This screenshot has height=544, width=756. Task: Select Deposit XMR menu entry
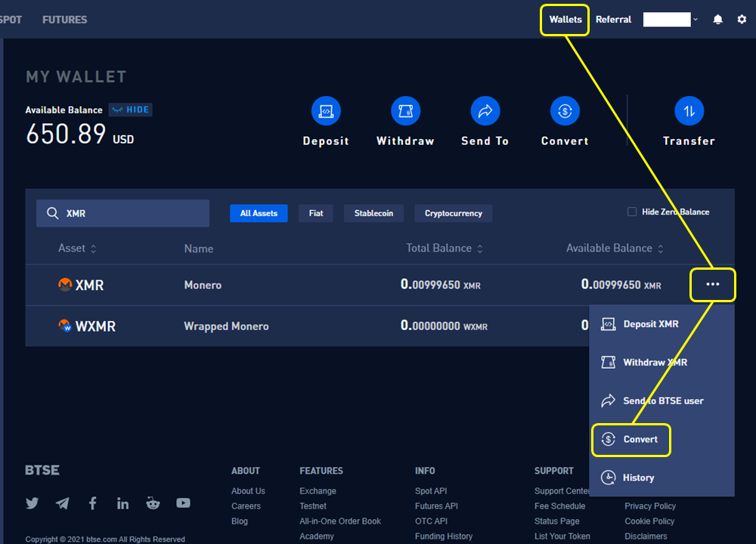[661, 324]
